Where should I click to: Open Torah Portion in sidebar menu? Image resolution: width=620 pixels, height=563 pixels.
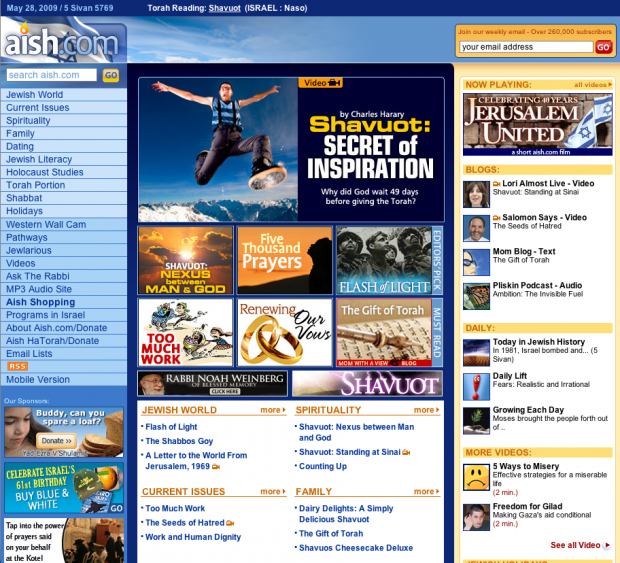click(x=36, y=185)
